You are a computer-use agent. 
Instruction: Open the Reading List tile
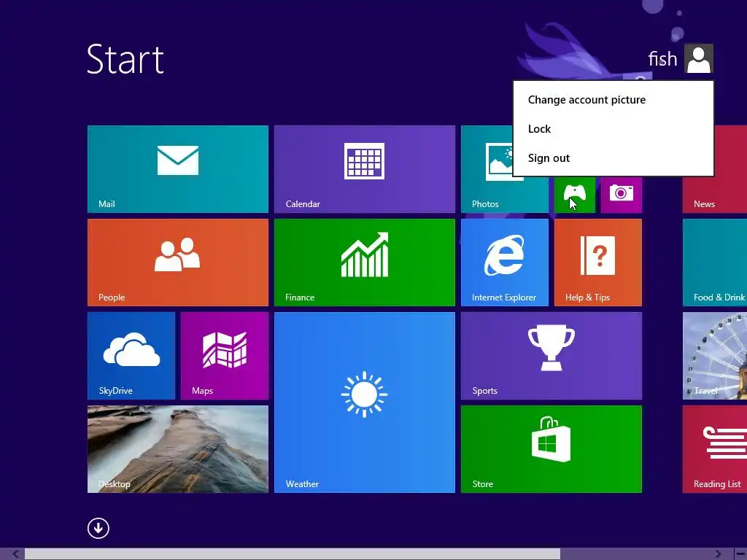(715, 449)
